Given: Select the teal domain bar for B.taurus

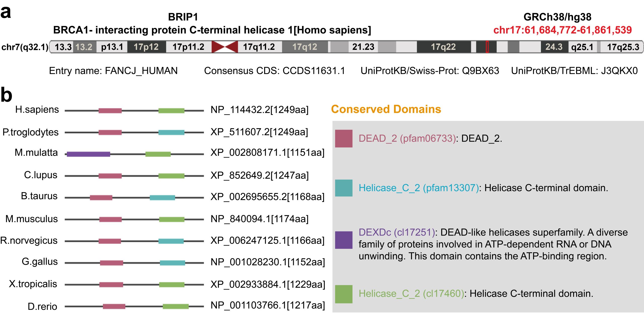Looking at the screenshot, I should click(x=162, y=198).
